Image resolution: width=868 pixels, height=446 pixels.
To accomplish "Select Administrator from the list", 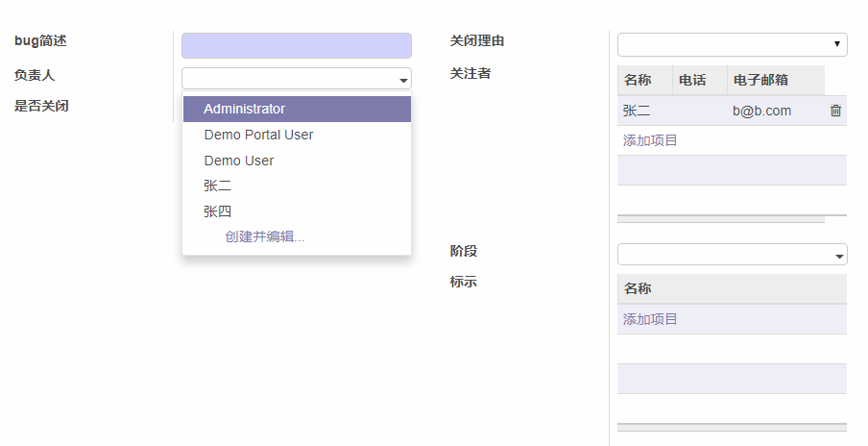I will 297,109.
